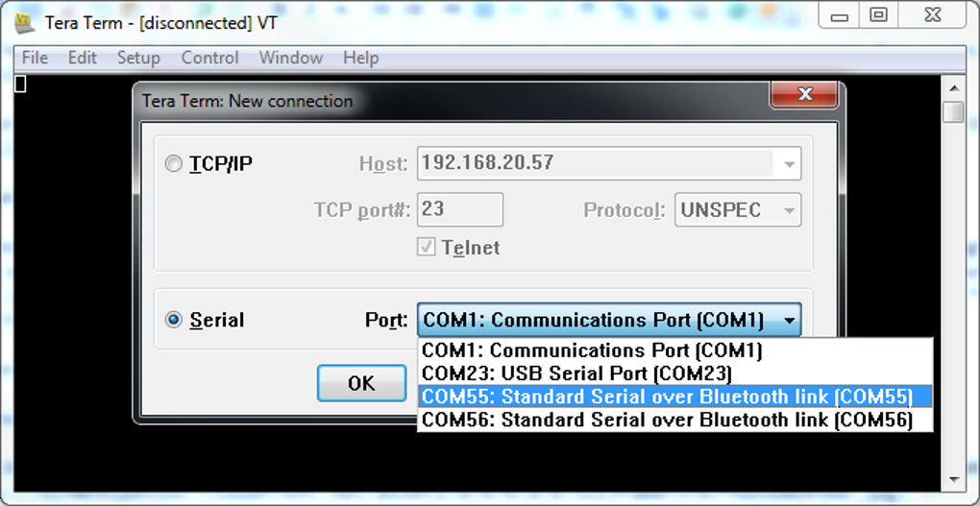
Task: Select the Serial radio button
Action: point(174,320)
